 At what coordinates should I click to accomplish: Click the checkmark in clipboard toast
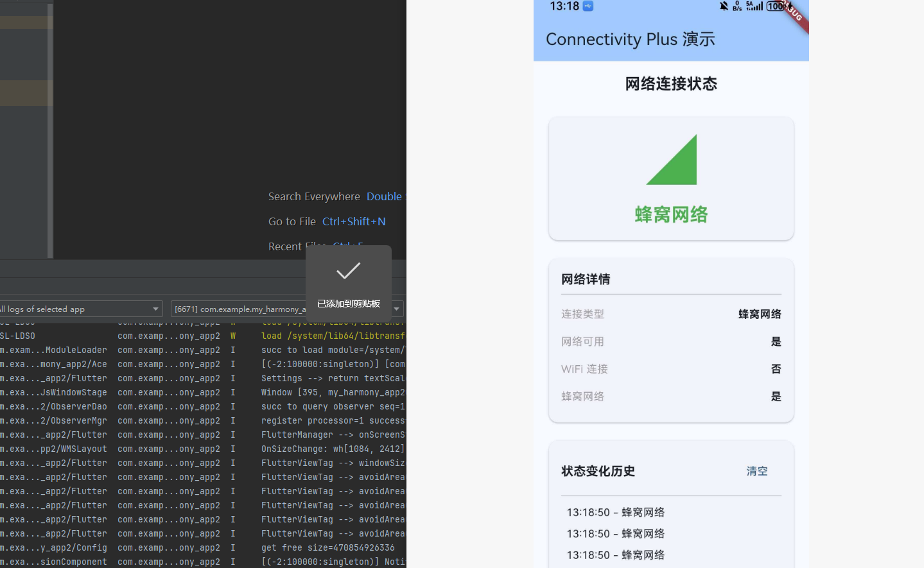[348, 270]
